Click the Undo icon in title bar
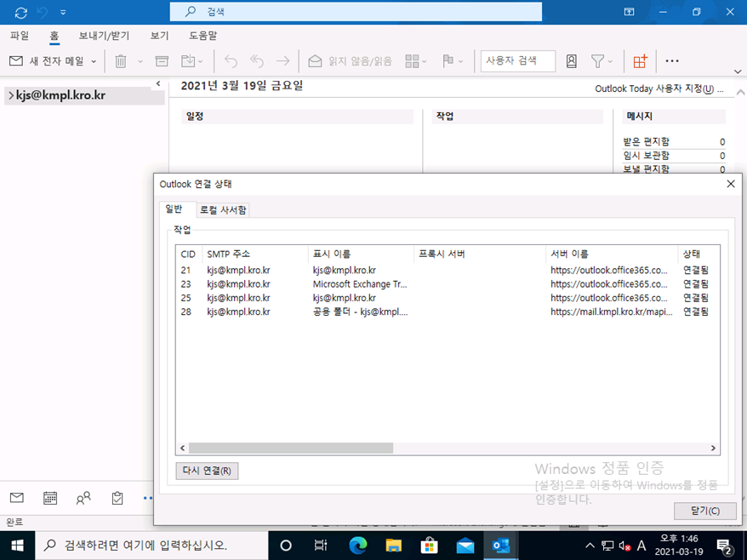Image resolution: width=747 pixels, height=560 pixels. tap(43, 13)
